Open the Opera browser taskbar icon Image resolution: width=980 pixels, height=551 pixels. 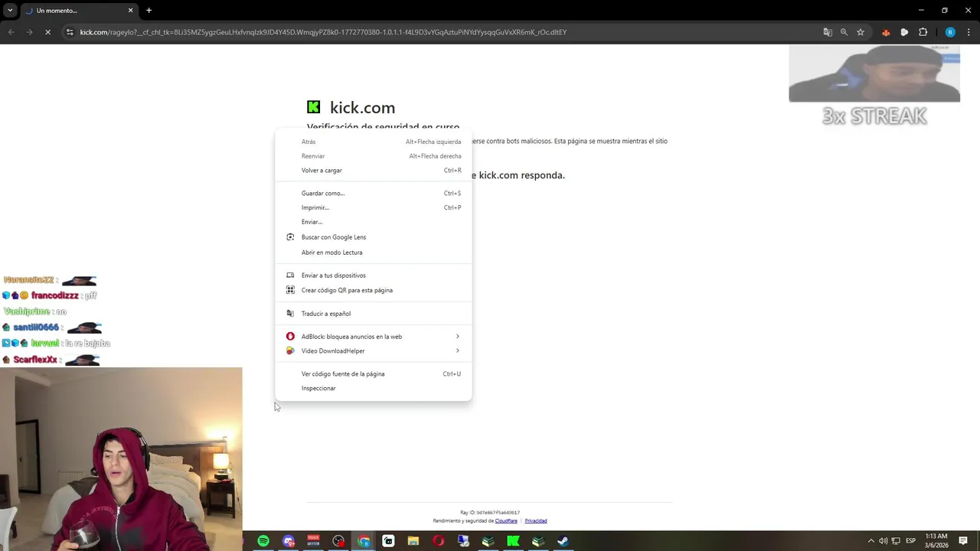point(438,541)
